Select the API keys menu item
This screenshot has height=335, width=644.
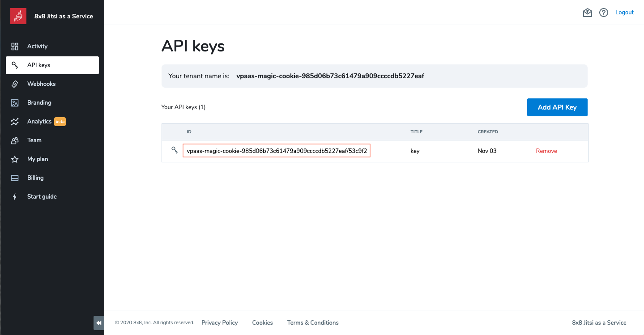(x=52, y=65)
